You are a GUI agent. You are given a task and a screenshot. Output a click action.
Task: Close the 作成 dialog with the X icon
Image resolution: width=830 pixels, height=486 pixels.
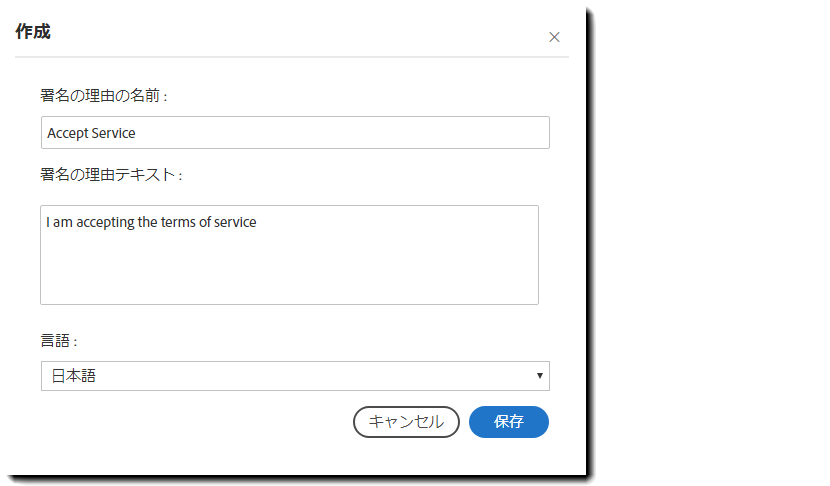click(554, 37)
